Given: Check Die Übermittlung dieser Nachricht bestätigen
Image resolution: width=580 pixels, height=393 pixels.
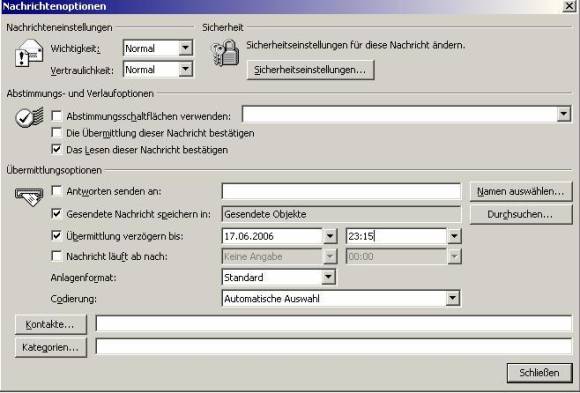Looking at the screenshot, I should pyautogui.click(x=57, y=132).
